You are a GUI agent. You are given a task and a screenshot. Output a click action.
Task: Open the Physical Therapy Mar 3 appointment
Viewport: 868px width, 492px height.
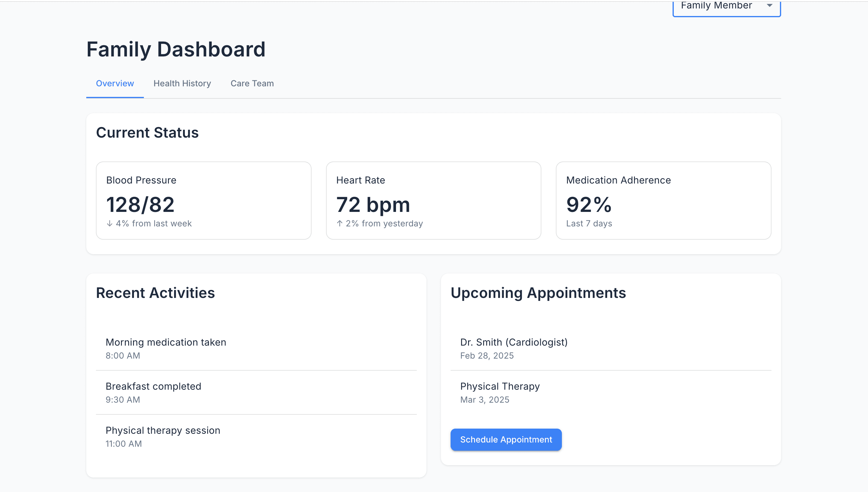[611, 392]
